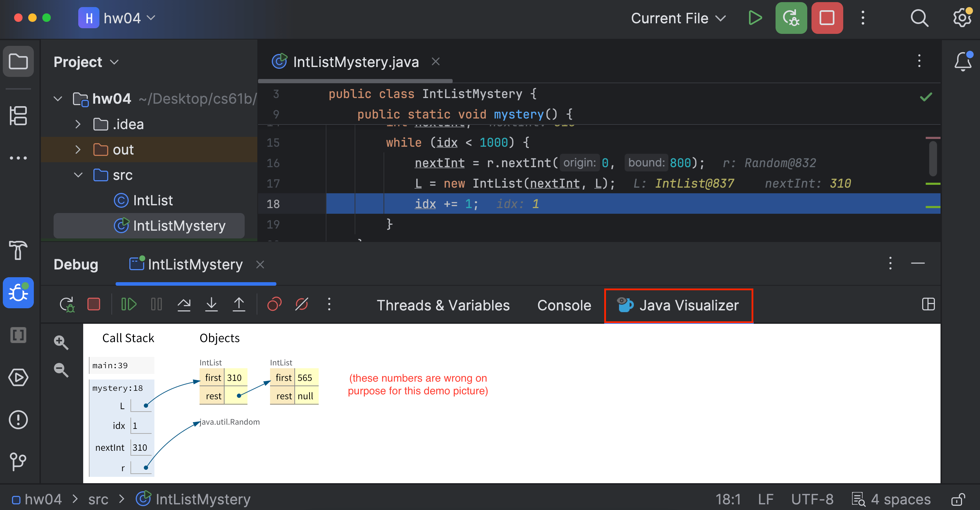Viewport: 980px width, 510px height.
Task: Select the Step Over debugger icon
Action: tap(184, 304)
